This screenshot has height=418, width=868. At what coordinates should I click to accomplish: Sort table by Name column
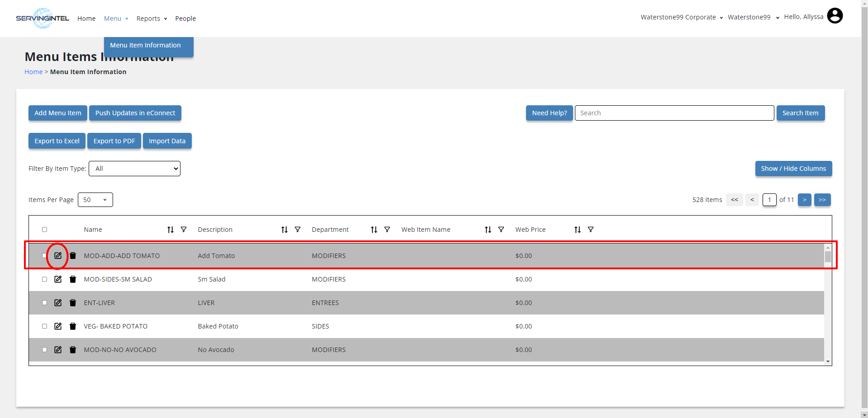click(x=171, y=230)
